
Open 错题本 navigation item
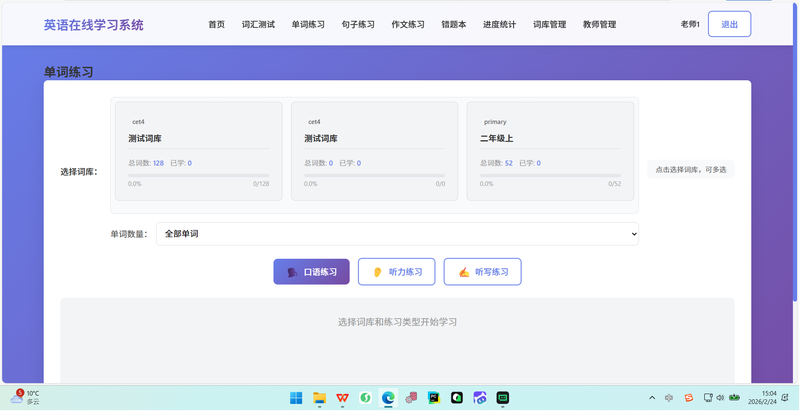tap(454, 24)
